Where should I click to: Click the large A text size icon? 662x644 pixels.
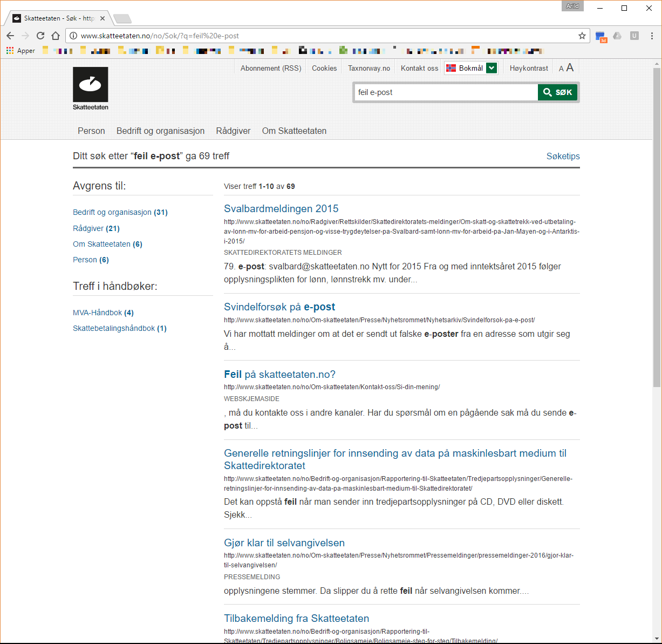(x=570, y=67)
